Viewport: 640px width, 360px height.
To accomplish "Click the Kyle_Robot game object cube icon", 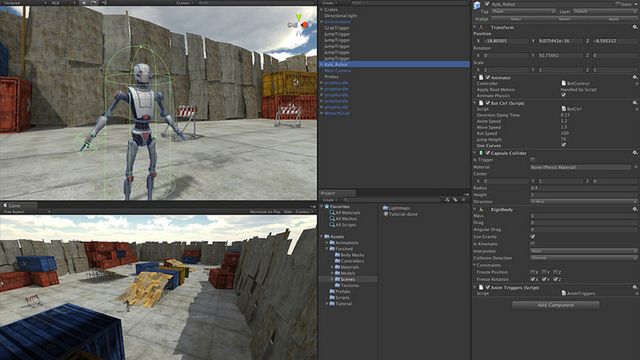I will point(477,5).
